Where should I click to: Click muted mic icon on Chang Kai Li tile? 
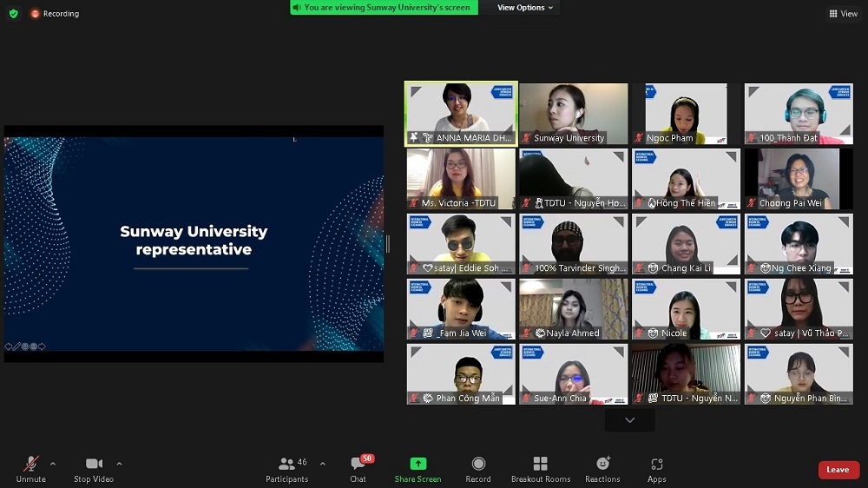coord(639,268)
